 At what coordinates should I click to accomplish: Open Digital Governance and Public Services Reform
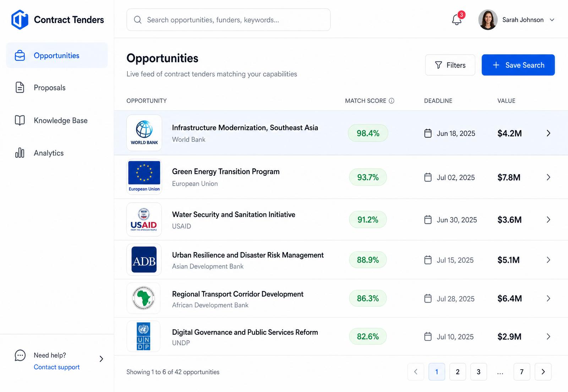[245, 332]
